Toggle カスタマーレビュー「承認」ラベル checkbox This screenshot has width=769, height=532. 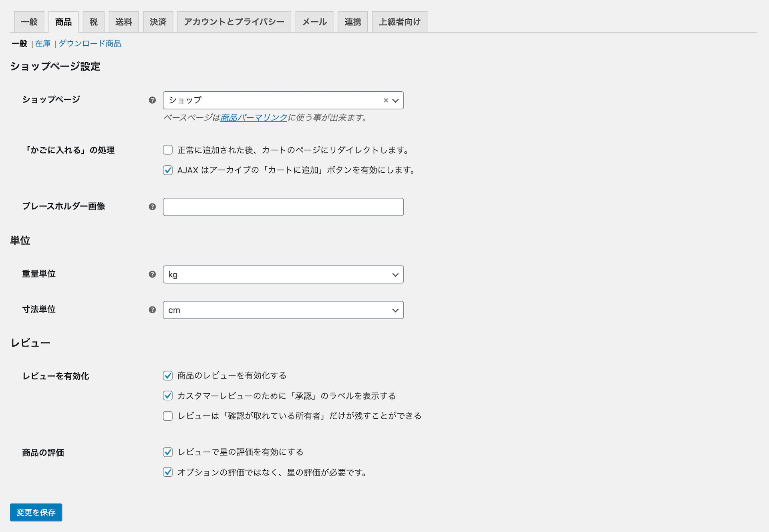pos(168,396)
